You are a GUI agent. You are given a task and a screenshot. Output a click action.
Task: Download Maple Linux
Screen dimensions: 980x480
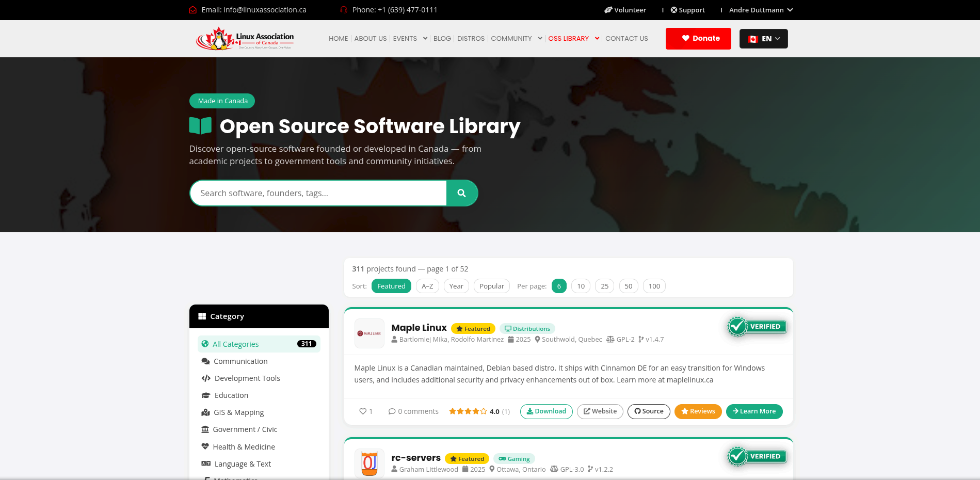click(547, 411)
